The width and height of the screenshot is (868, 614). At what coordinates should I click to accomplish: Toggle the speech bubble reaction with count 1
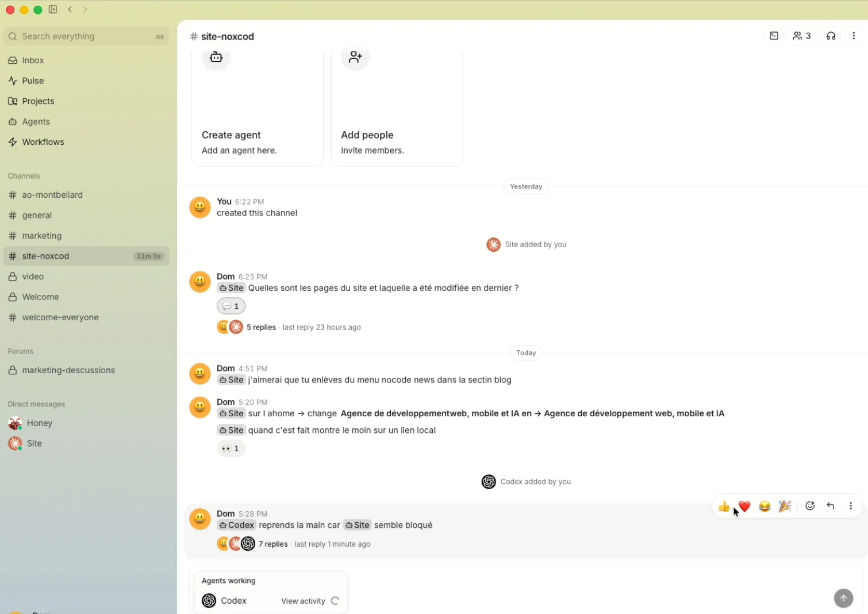(x=231, y=306)
